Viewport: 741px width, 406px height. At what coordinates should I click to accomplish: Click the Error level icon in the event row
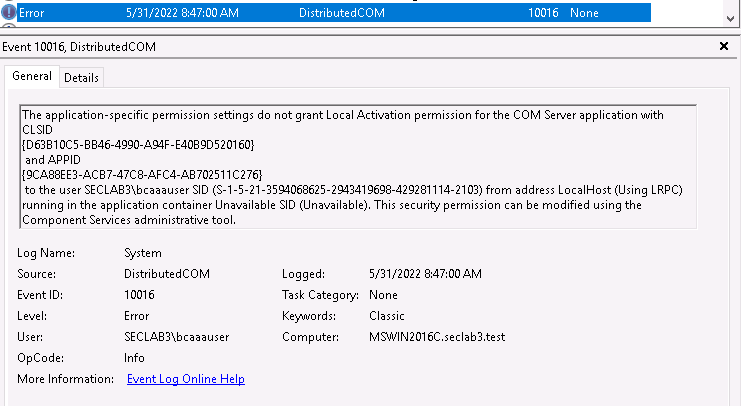click(x=9, y=12)
